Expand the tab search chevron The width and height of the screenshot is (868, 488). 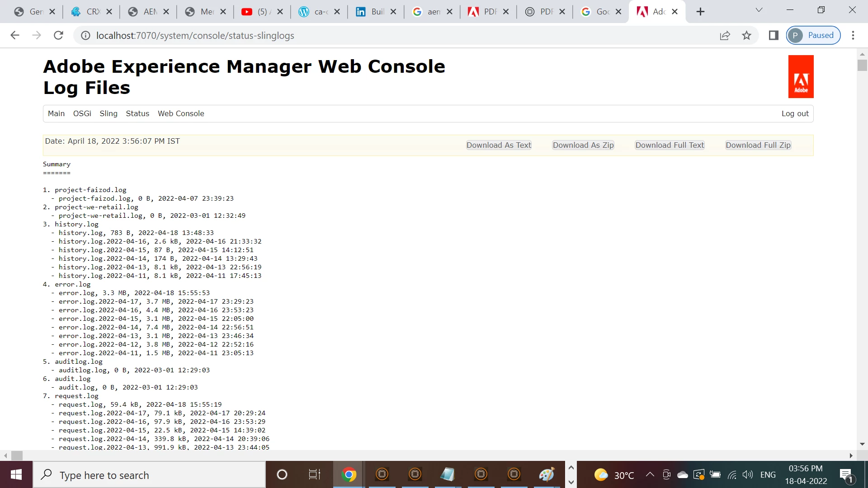pyautogui.click(x=759, y=10)
